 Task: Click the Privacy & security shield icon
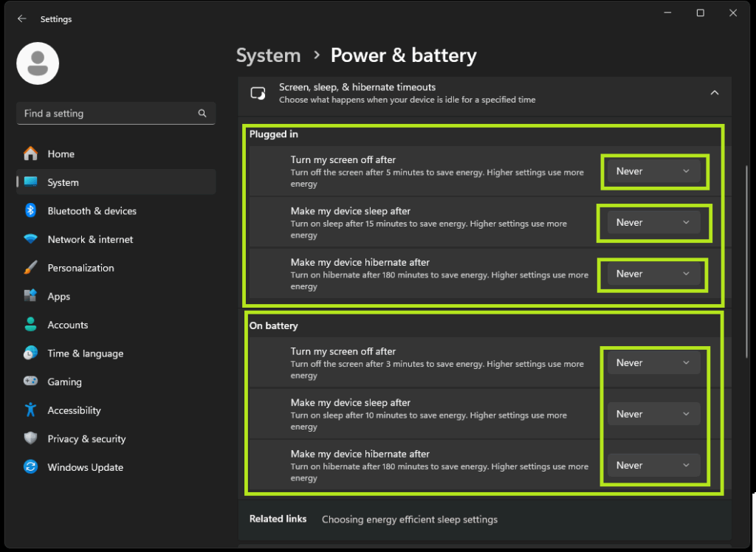[x=30, y=438]
